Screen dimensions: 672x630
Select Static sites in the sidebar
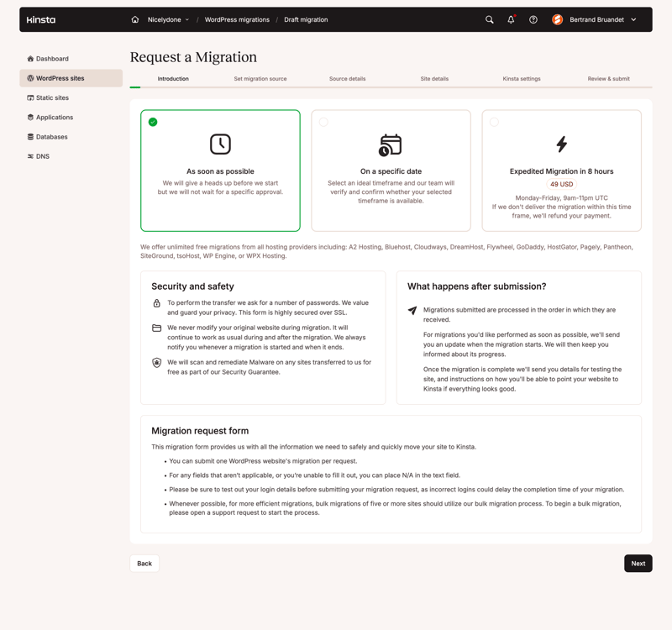click(x=49, y=97)
